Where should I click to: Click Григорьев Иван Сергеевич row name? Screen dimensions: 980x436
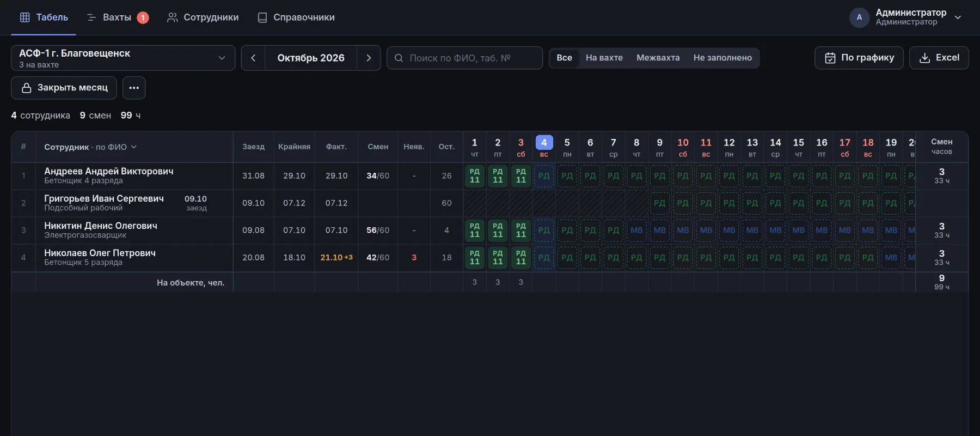[x=104, y=198]
